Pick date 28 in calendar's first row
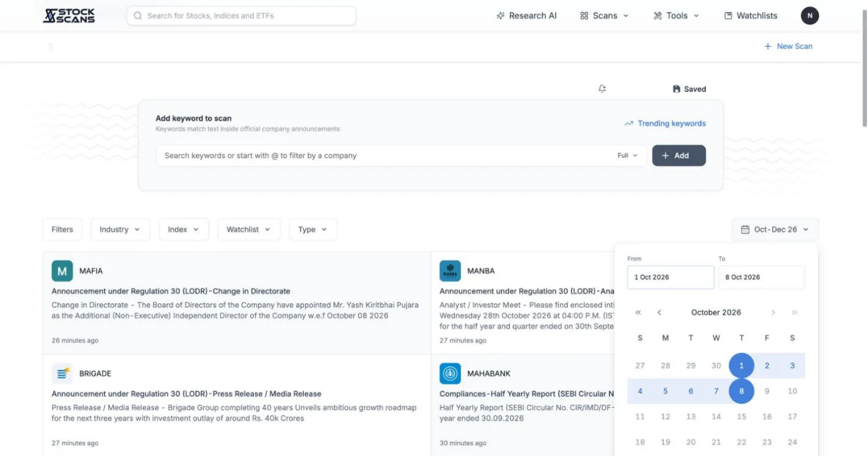868x456 pixels. [x=665, y=366]
